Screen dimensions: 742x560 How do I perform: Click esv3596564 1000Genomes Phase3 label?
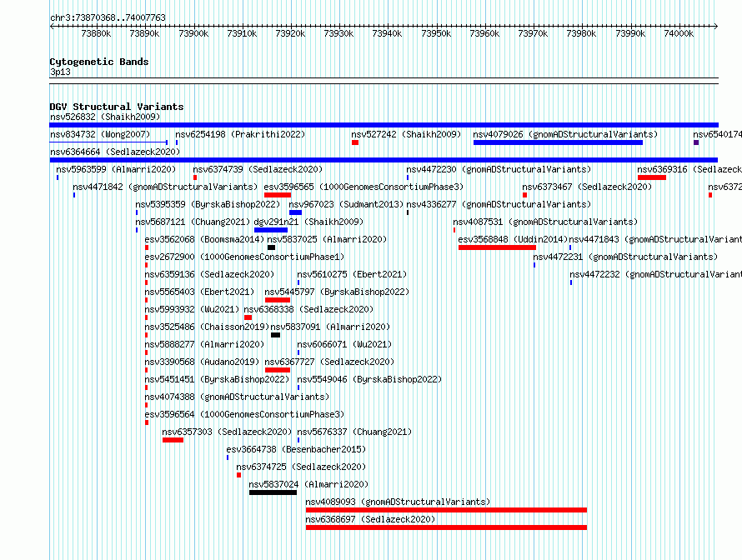click(x=244, y=414)
